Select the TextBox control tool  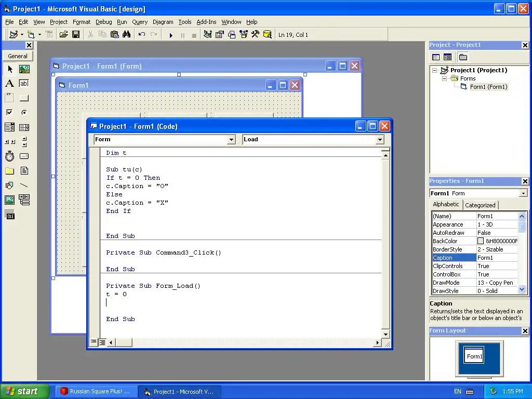pos(24,84)
